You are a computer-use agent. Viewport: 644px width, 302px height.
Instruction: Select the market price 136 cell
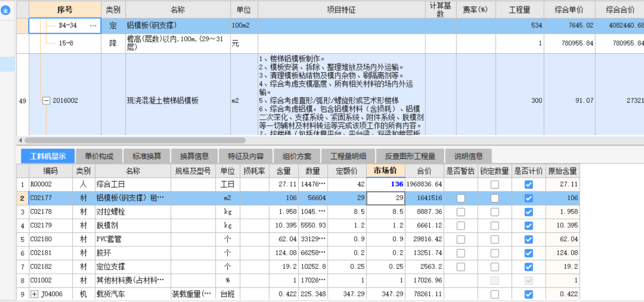[x=385, y=184]
